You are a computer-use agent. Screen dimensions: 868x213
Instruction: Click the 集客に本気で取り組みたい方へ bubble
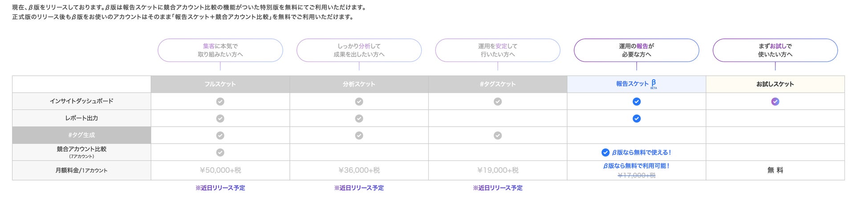[x=220, y=50]
